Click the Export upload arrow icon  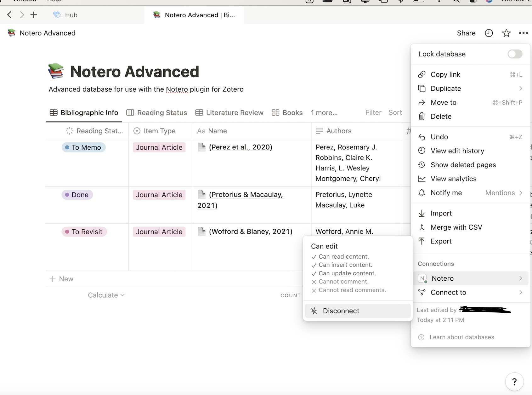(x=422, y=241)
